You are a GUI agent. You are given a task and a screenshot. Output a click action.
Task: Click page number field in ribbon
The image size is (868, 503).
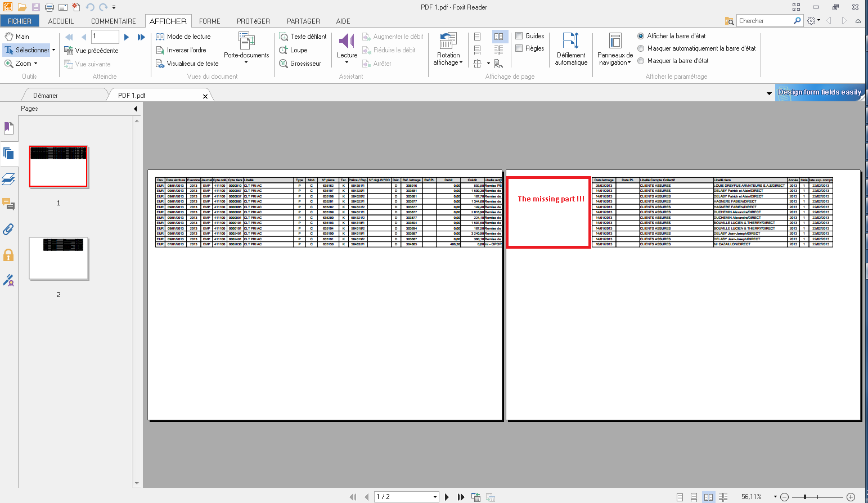coord(105,37)
